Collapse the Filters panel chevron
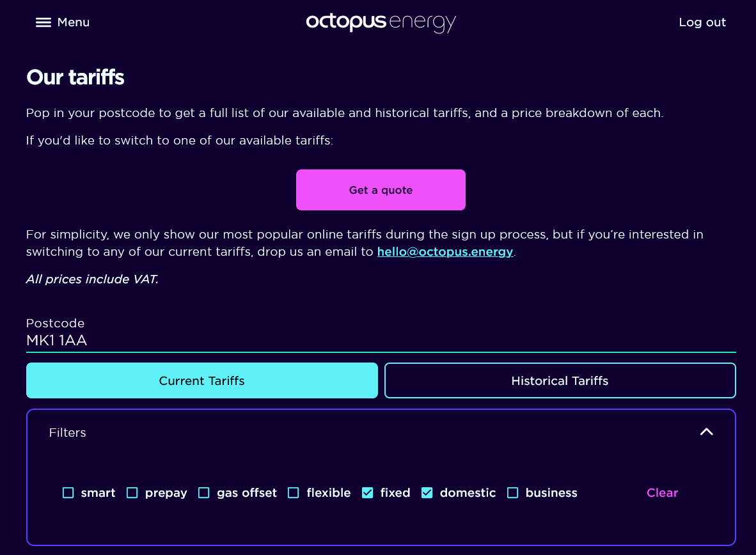756x555 pixels. click(x=706, y=432)
